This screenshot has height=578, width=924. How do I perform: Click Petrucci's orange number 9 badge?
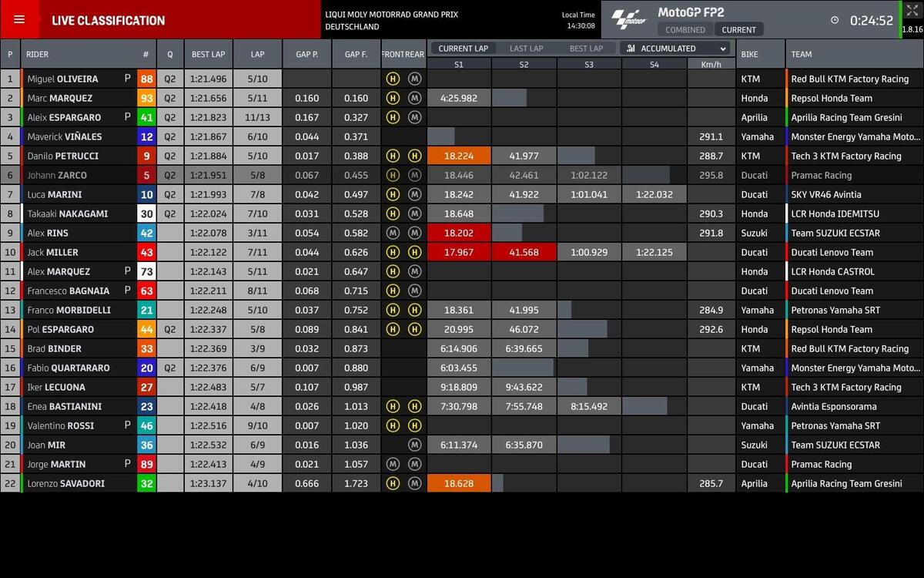pyautogui.click(x=146, y=156)
